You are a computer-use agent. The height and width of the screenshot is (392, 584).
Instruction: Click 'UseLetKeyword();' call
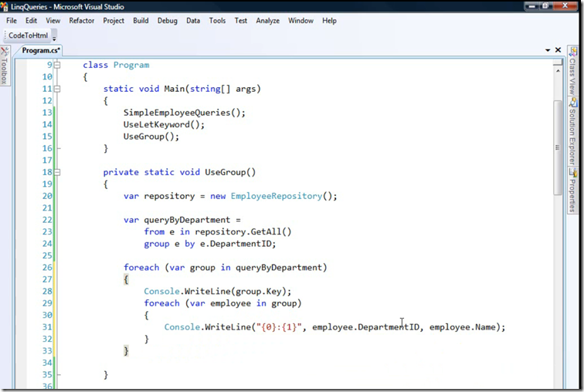(x=164, y=124)
